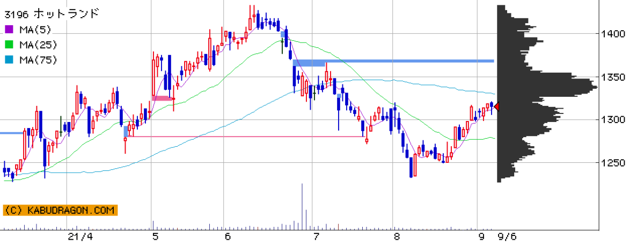The image size is (644, 243).
Task: Click the short blue line at the chart's left edge
Action: pyautogui.click(x=12, y=132)
